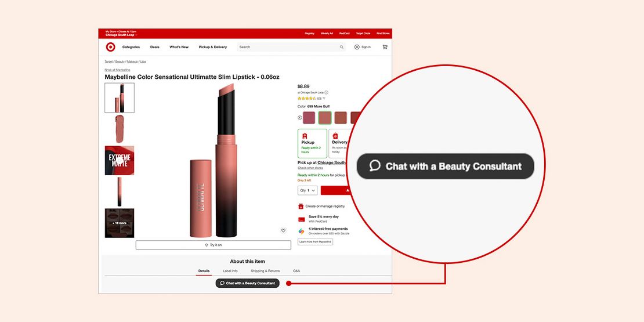Expand the star ratings dropdown

[324, 98]
